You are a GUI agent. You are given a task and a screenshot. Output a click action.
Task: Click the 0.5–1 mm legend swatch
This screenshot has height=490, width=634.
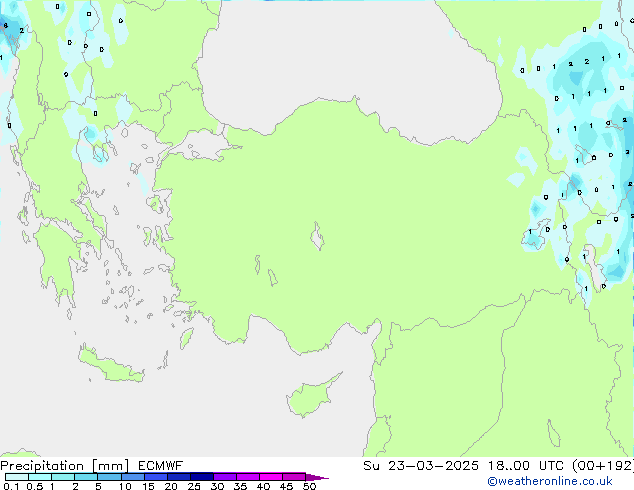point(40,477)
